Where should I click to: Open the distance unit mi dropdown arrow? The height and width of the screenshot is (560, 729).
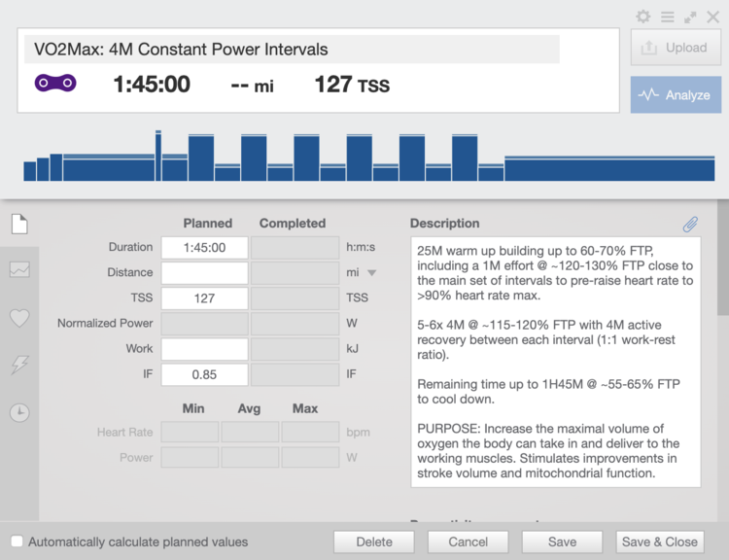(x=372, y=273)
